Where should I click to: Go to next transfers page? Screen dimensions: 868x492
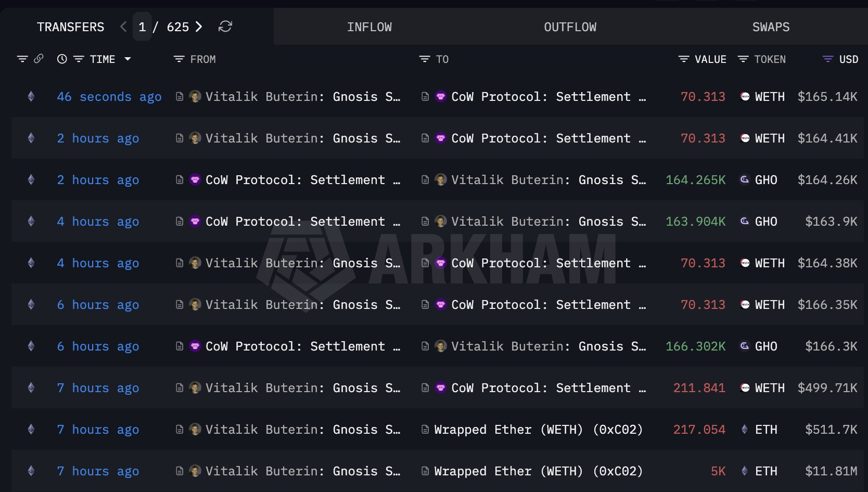pyautogui.click(x=199, y=27)
